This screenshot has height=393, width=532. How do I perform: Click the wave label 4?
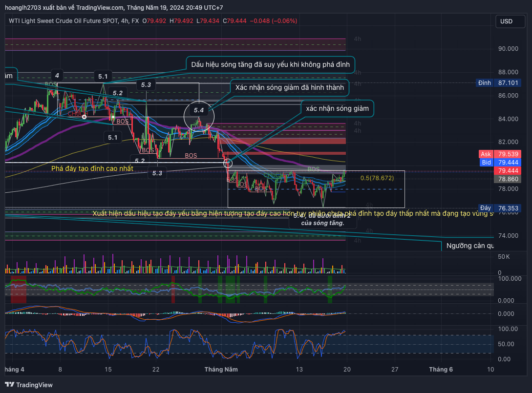pos(57,75)
